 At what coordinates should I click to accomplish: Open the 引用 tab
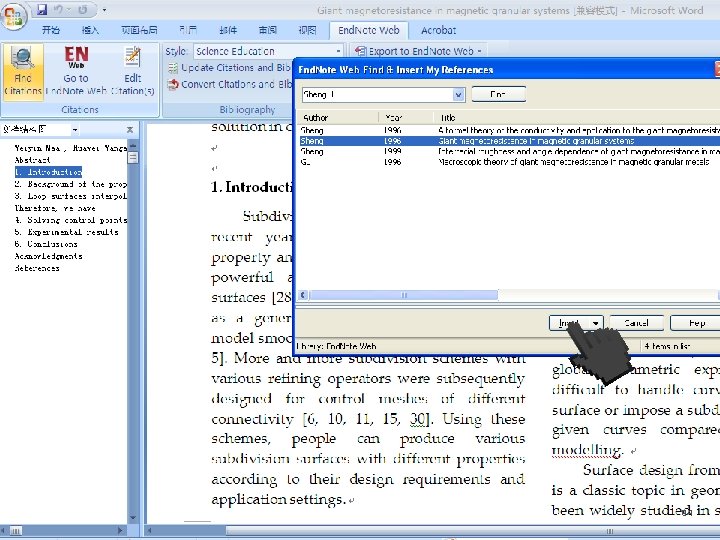coord(188,30)
